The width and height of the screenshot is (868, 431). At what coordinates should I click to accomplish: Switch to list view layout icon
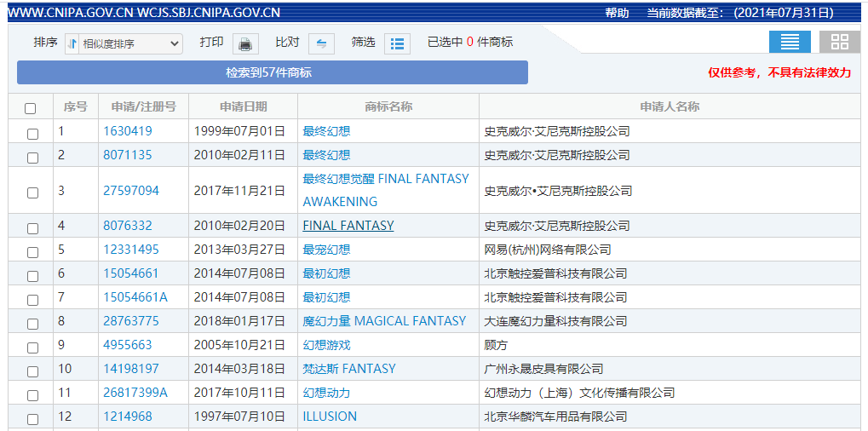[790, 42]
